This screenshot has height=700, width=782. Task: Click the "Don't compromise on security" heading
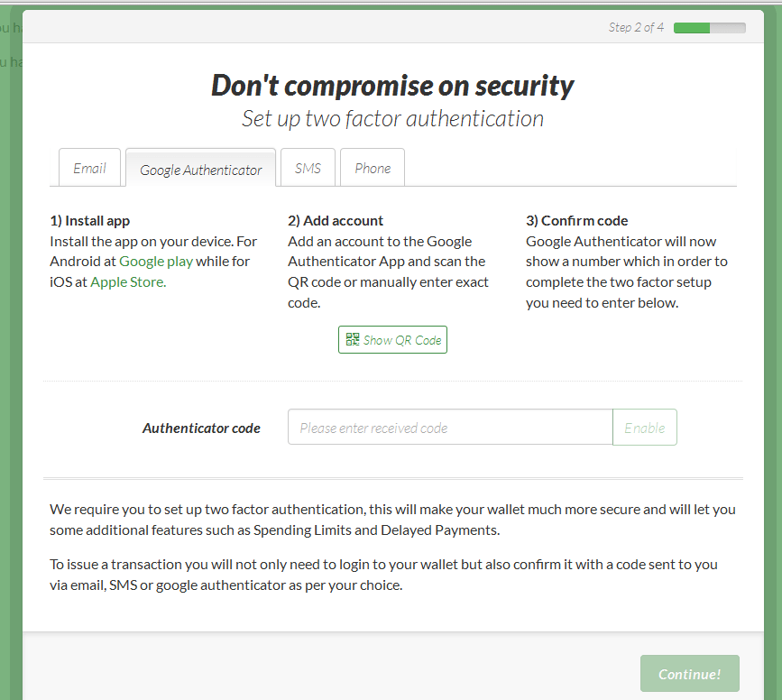point(392,86)
